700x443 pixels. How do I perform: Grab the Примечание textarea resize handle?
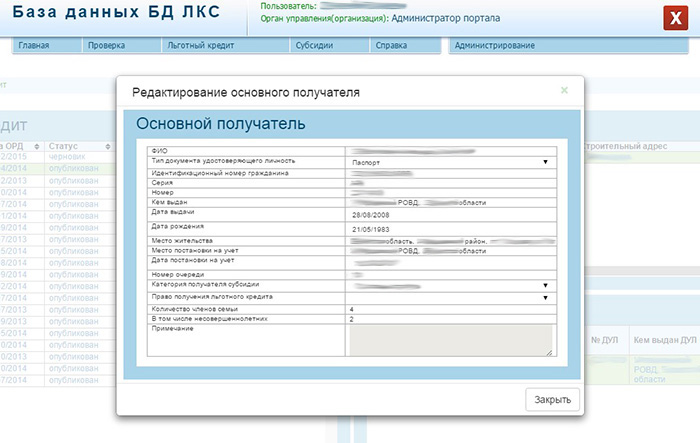click(x=548, y=352)
